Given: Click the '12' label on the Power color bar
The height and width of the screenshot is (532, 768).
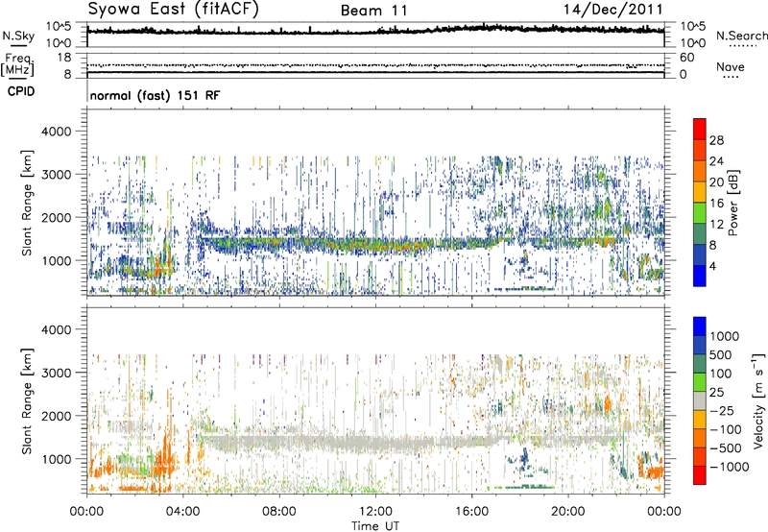Looking at the screenshot, I should click(716, 225).
